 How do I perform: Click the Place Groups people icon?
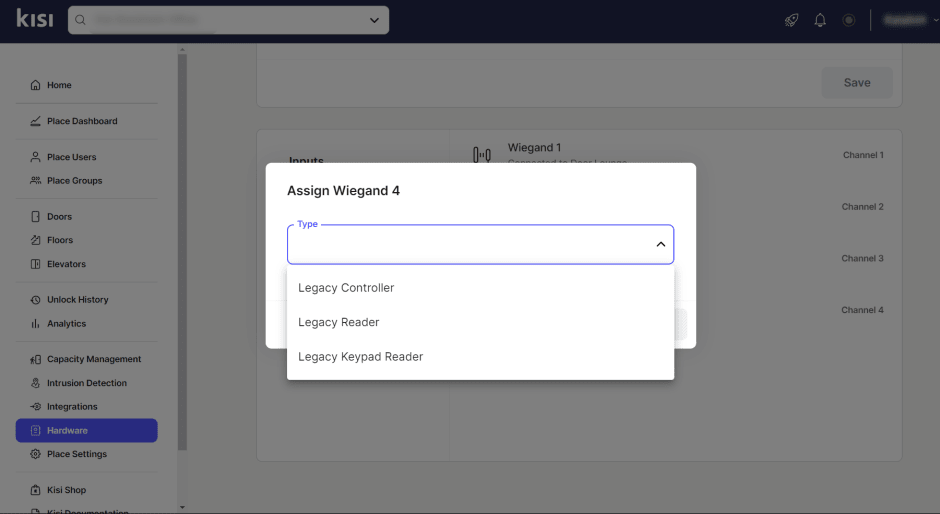tap(35, 181)
